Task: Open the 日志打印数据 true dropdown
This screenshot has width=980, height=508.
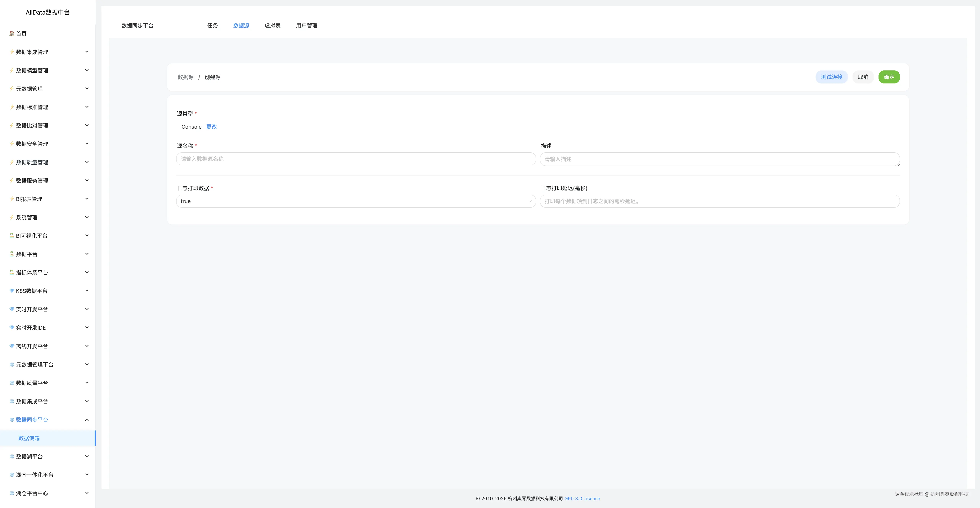Action: 356,201
